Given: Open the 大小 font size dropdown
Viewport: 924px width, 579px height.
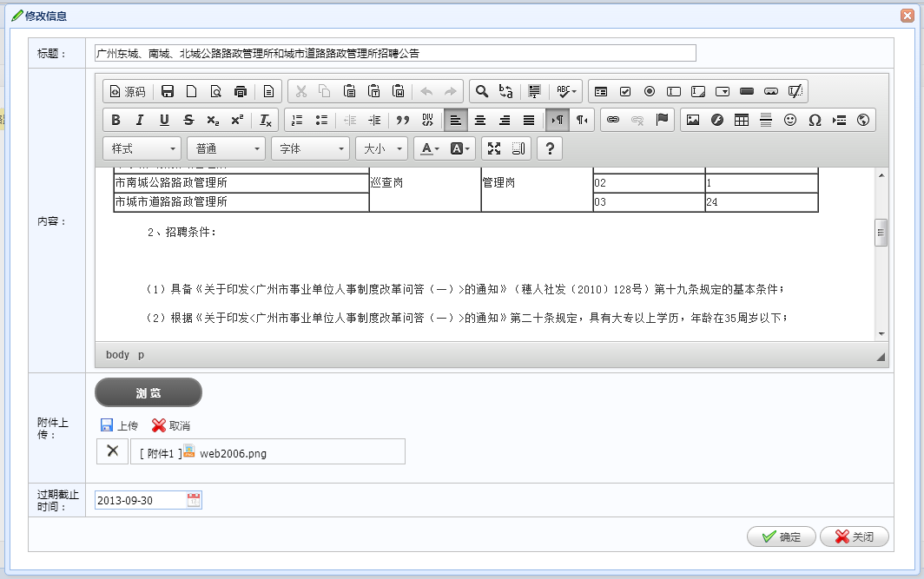Looking at the screenshot, I should pyautogui.click(x=382, y=149).
